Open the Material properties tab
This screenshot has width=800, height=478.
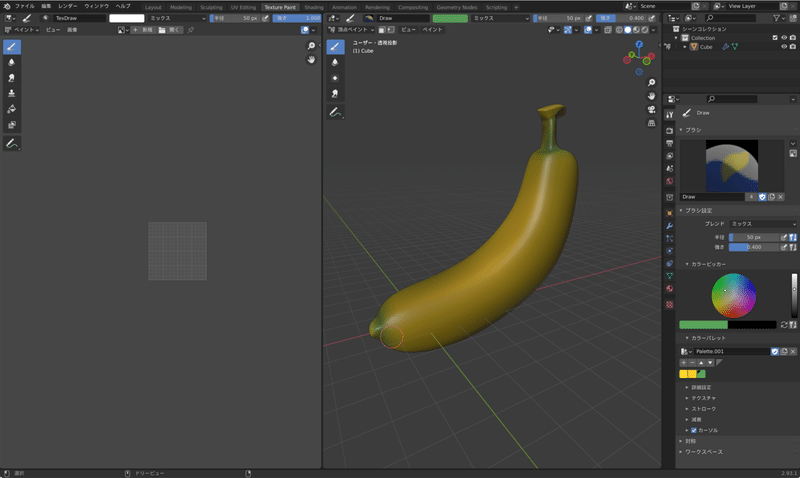coord(669,288)
